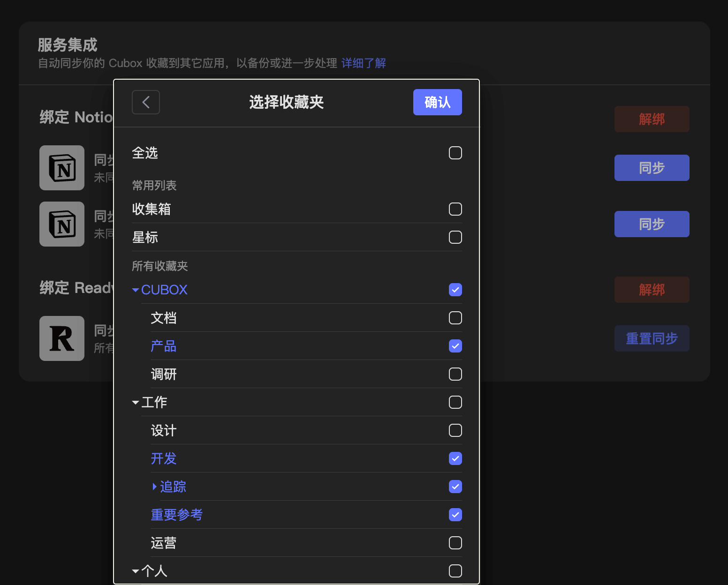728x585 pixels.
Task: Enable the 运营 folder checkbox
Action: [x=455, y=543]
